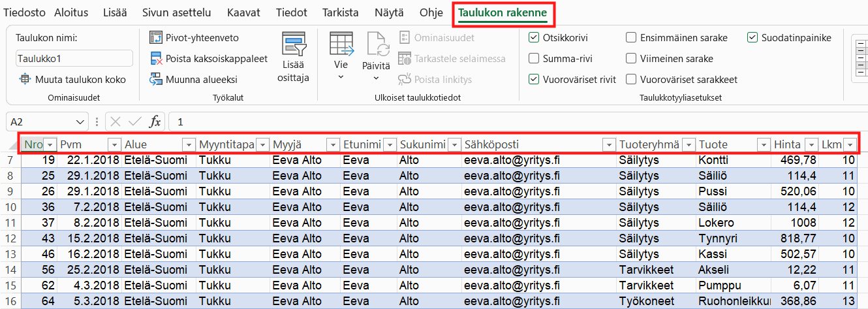Screen dimensions: 868x309
Task: Enable the Ensimmäinen sarake checkbox
Action: click(x=631, y=37)
